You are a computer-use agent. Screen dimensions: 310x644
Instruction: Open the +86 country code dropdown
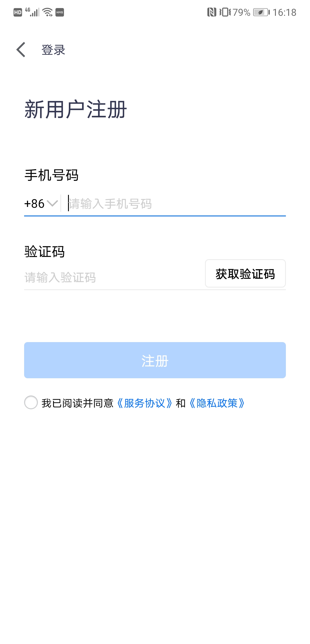click(34, 204)
